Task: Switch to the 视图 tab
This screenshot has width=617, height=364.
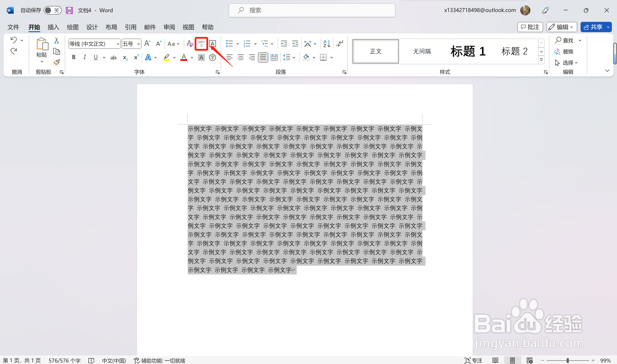Action: tap(188, 27)
